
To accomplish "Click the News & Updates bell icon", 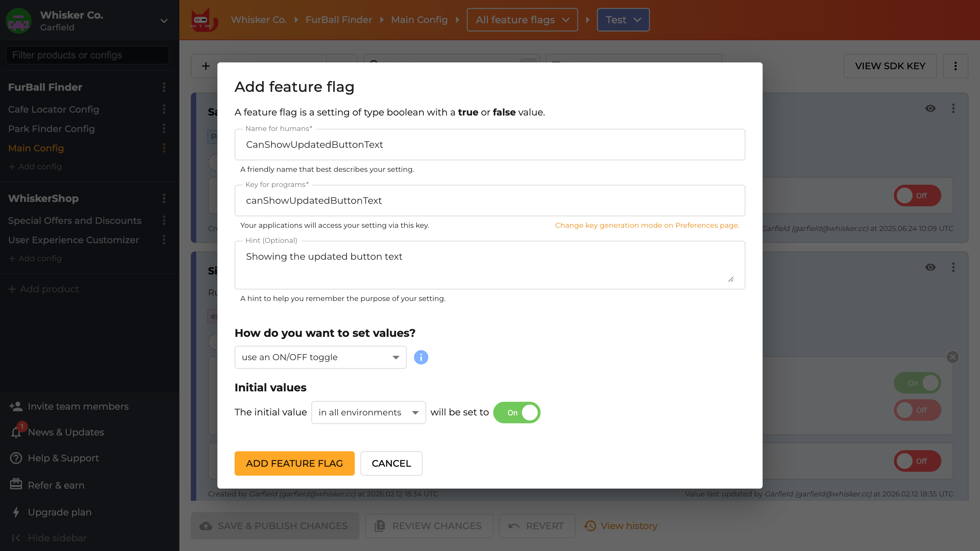I will point(15,432).
